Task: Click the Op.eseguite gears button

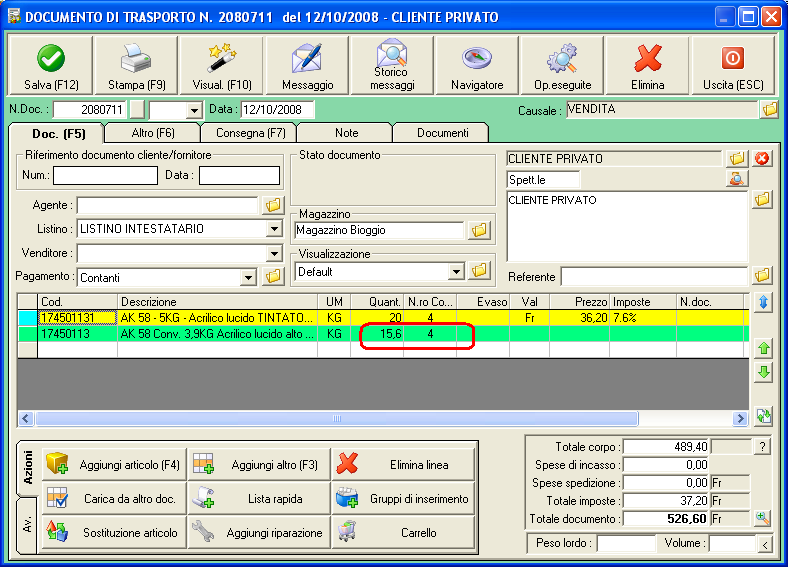Action: click(x=562, y=65)
